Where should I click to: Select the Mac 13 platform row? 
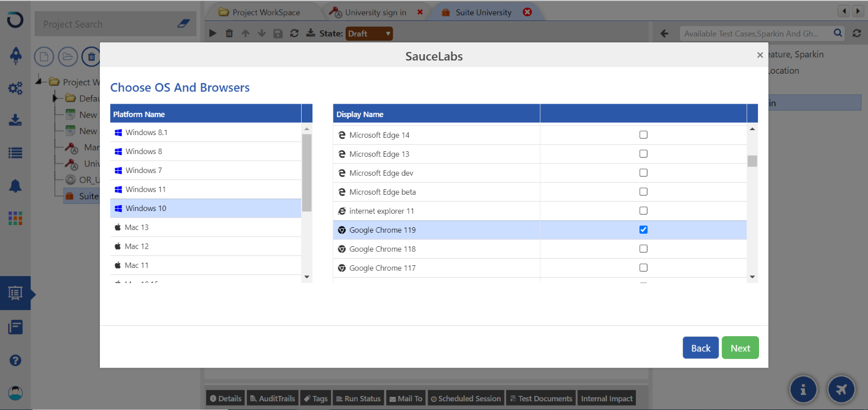point(206,227)
